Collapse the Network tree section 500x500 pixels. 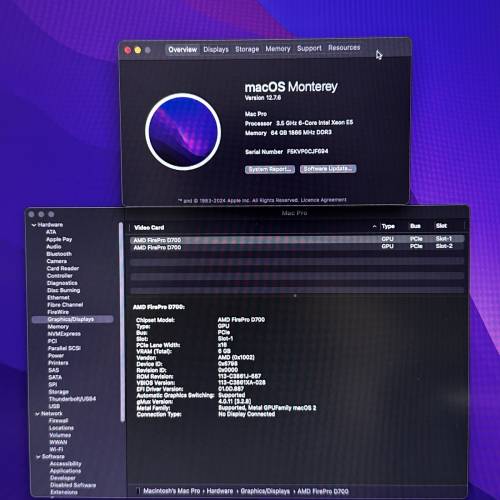tap(37, 414)
